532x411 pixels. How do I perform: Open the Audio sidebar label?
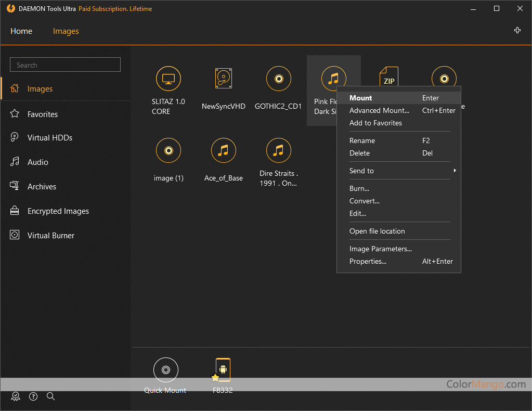click(38, 162)
